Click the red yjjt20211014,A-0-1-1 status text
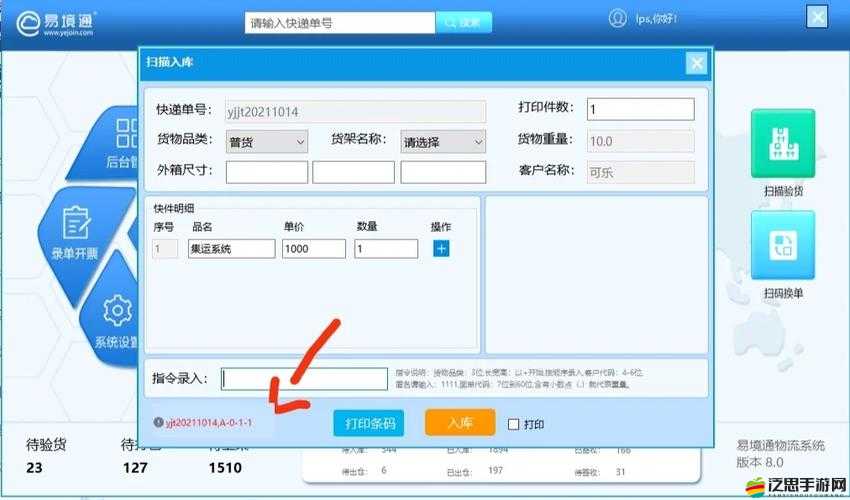This screenshot has height=500, width=850. click(209, 422)
